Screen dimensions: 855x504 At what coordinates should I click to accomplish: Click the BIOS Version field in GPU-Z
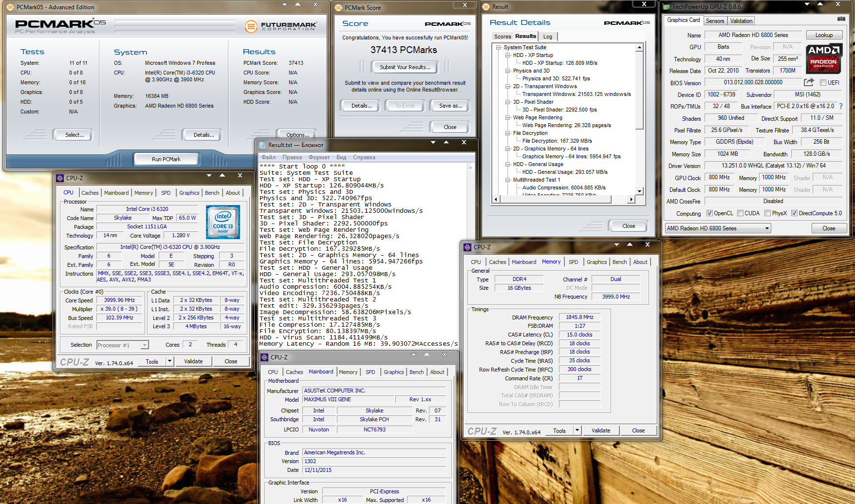pyautogui.click(x=753, y=82)
